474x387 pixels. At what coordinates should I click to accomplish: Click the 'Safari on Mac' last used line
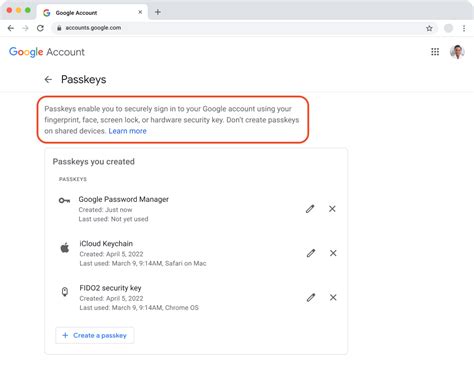click(x=143, y=263)
